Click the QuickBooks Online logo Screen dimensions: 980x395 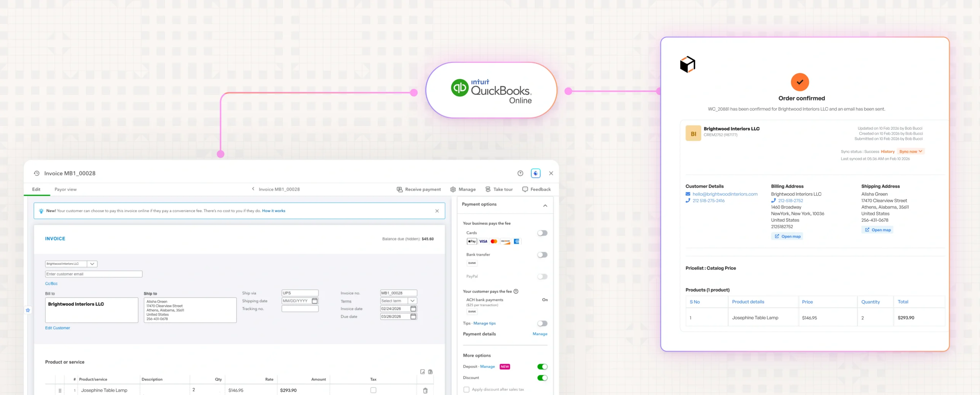tap(492, 91)
